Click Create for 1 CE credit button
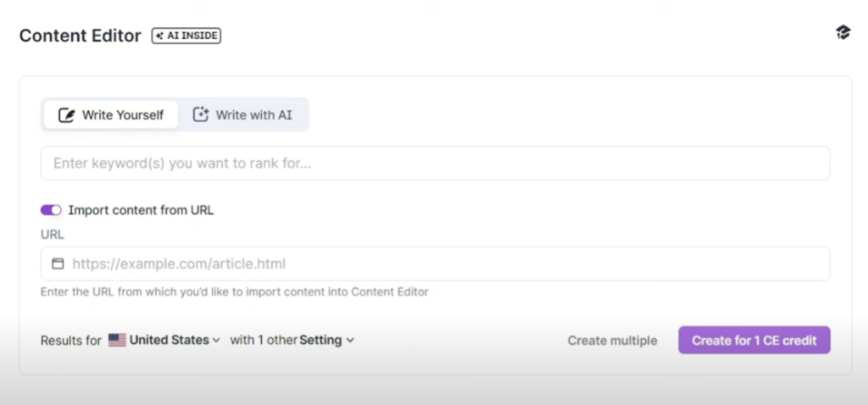Image resolution: width=868 pixels, height=405 pixels. [754, 341]
